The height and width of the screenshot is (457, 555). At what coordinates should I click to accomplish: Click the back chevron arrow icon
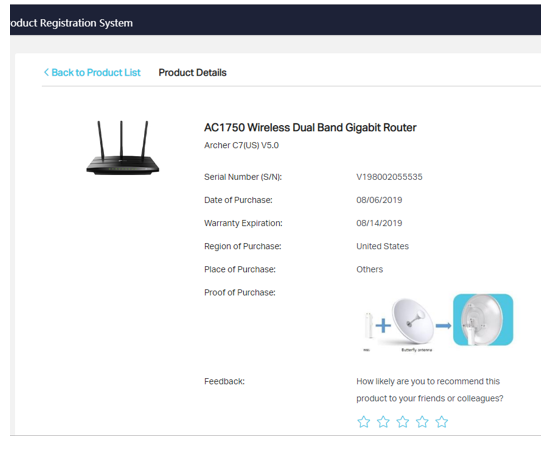coord(46,73)
